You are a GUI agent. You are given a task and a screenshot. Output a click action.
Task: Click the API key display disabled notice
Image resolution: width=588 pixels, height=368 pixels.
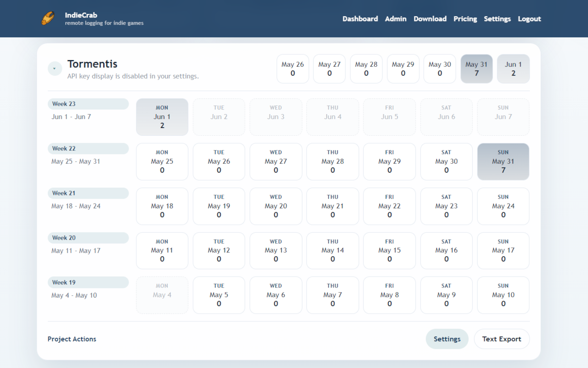[133, 76]
